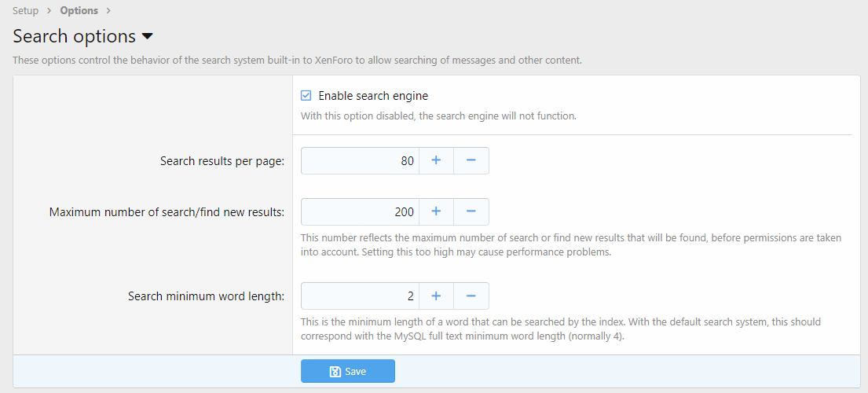Increase search results per page value
This screenshot has height=393, width=868.
(436, 160)
